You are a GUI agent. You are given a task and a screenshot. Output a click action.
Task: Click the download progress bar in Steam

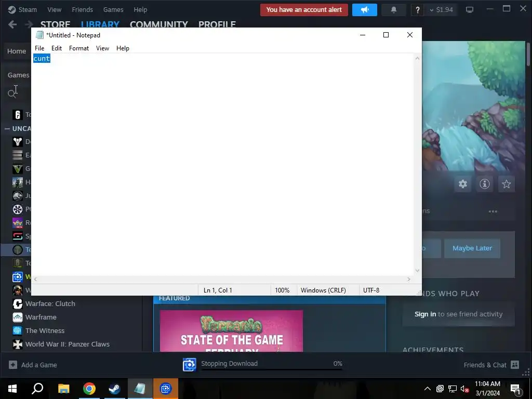(x=272, y=369)
